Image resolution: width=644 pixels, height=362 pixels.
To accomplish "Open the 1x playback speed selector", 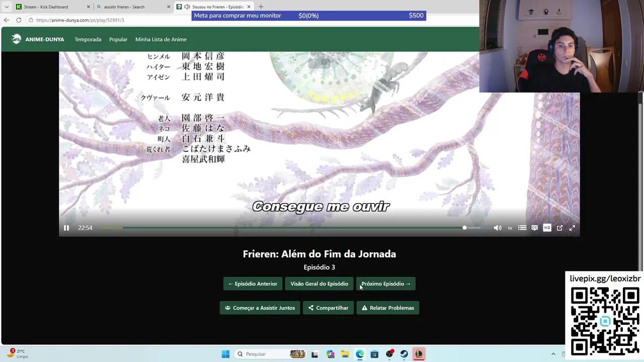I will point(510,228).
